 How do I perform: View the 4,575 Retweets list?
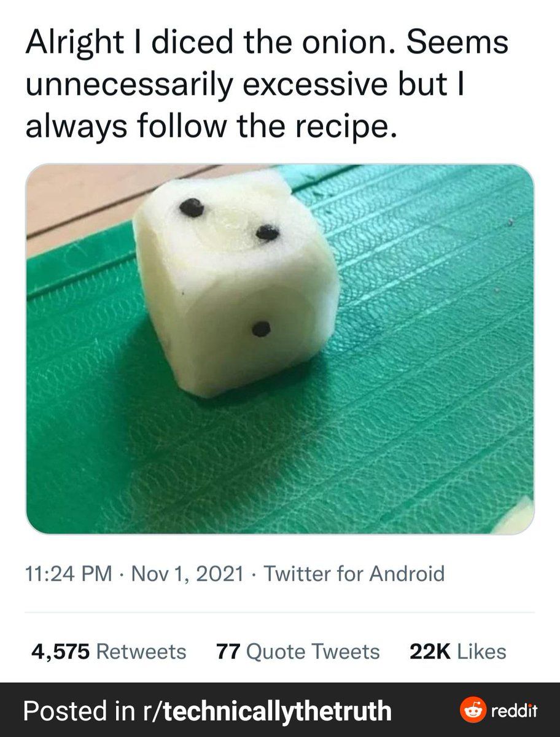109,651
